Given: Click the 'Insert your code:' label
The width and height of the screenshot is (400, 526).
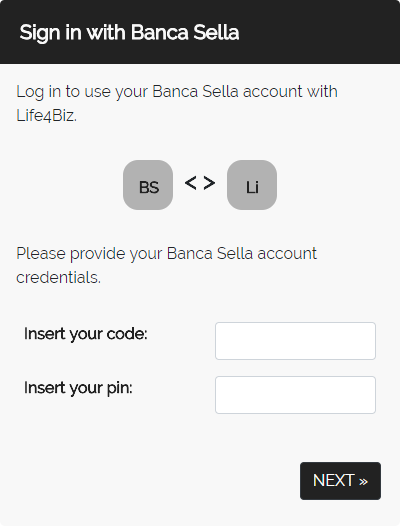Looking at the screenshot, I should pyautogui.click(x=86, y=334).
